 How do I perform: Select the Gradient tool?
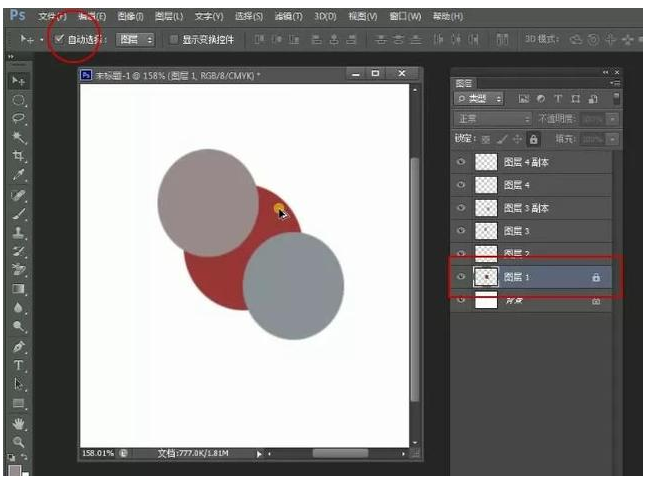[19, 289]
